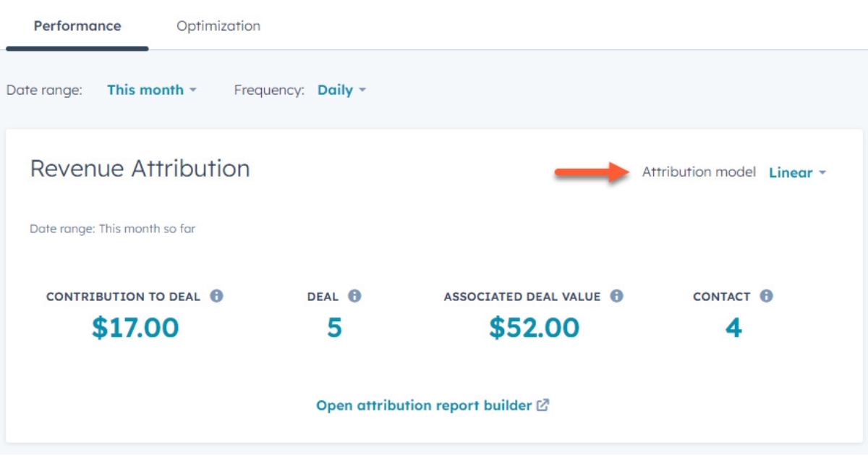The height and width of the screenshot is (456, 868).
Task: Click the contact count showing 4
Action: pos(733,326)
